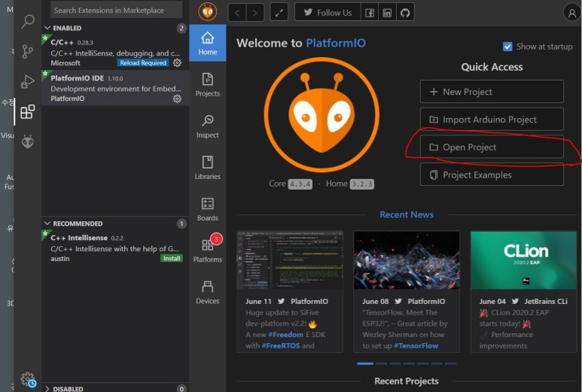Open the Facebook icon link
The height and width of the screenshot is (392, 582).
pos(370,13)
